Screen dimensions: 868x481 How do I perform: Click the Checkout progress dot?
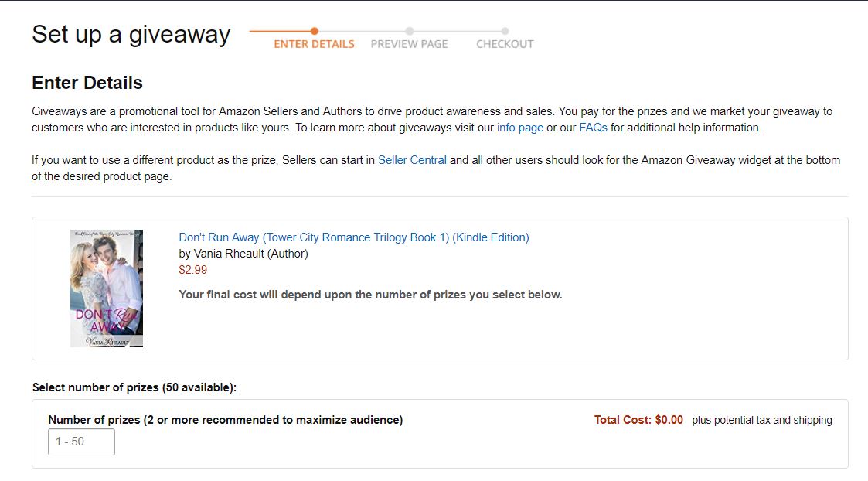[x=505, y=32]
